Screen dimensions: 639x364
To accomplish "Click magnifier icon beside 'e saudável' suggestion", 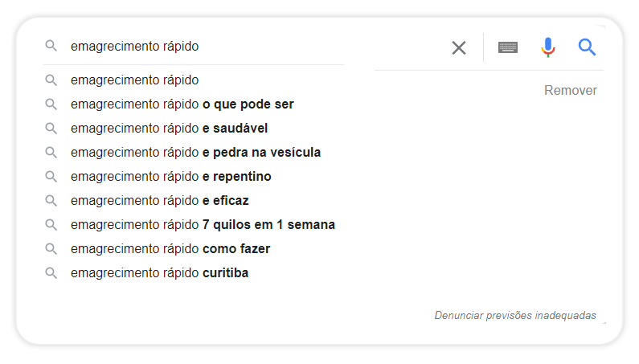I will [x=51, y=129].
